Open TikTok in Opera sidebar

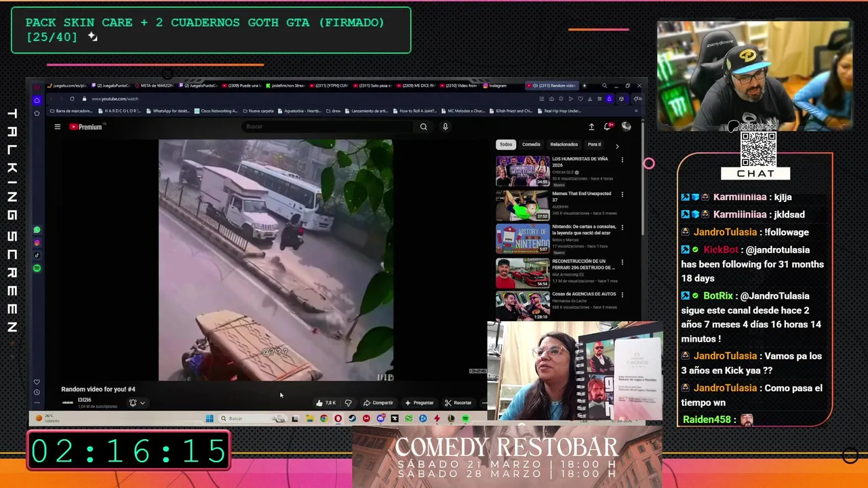[37, 256]
